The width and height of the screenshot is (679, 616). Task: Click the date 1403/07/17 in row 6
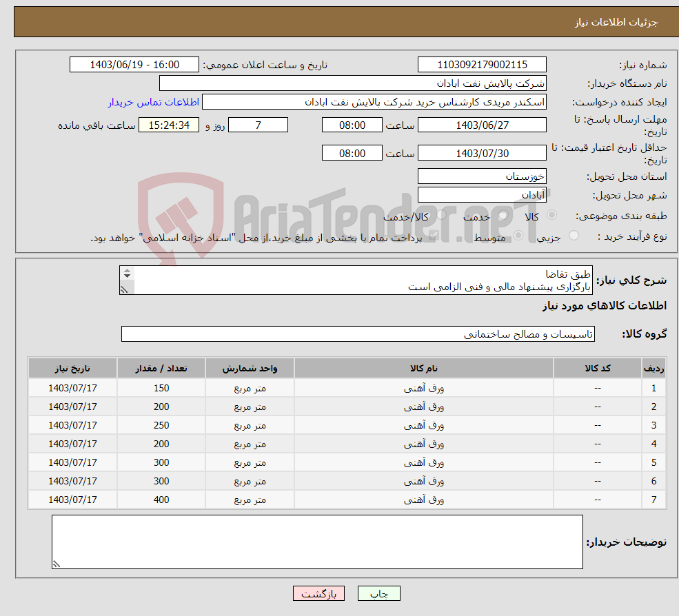pos(72,482)
